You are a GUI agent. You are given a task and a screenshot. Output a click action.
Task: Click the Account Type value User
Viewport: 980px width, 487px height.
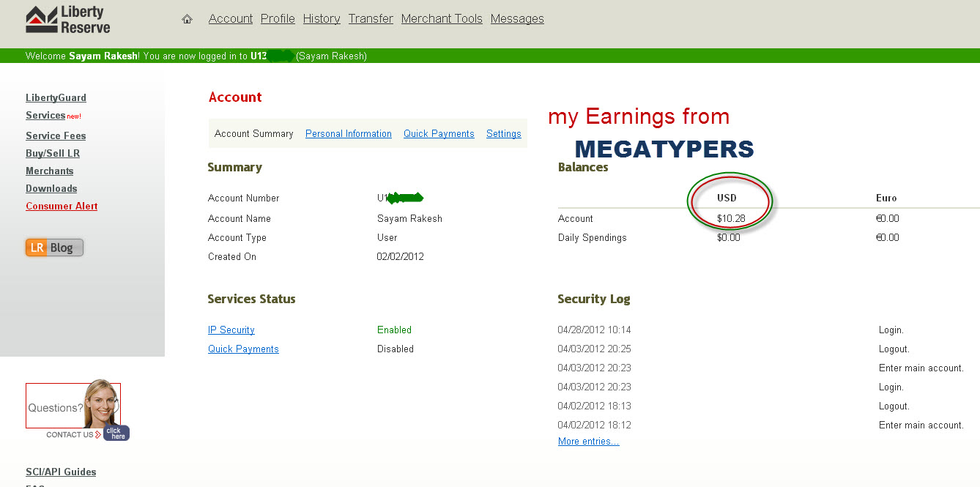(387, 237)
